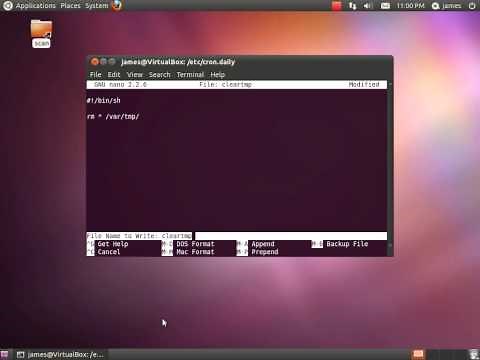480x360 pixels.
Task: Open the mail messaging indicator
Action: 385,6
